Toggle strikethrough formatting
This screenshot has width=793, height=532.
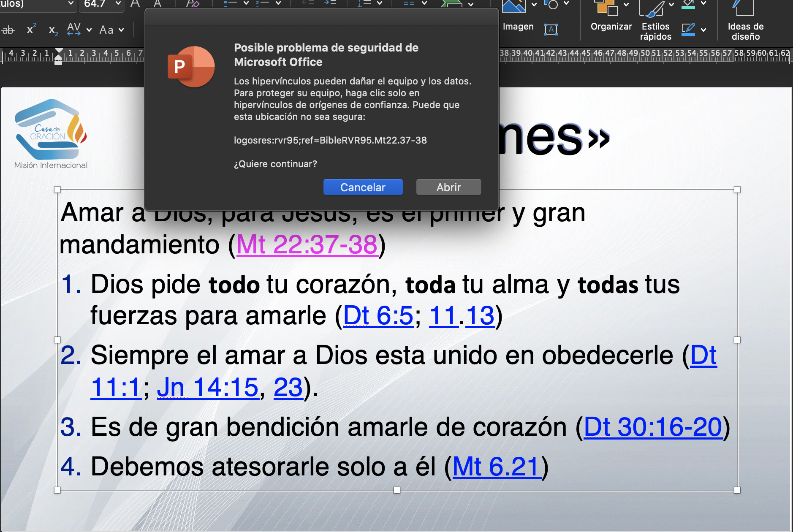coord(8,30)
